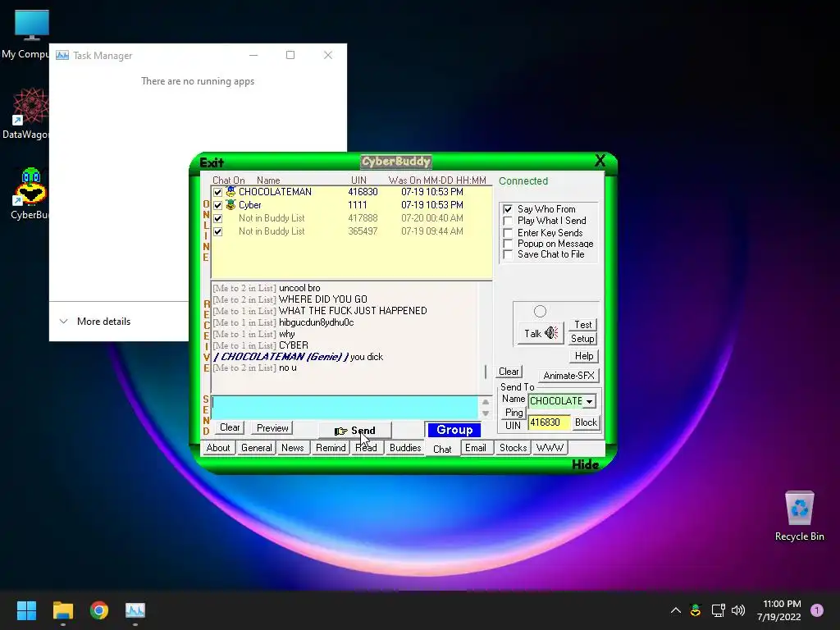Click the CHOCOLATEMAN buddy avatar icon
This screenshot has height=630, width=840.
[231, 191]
